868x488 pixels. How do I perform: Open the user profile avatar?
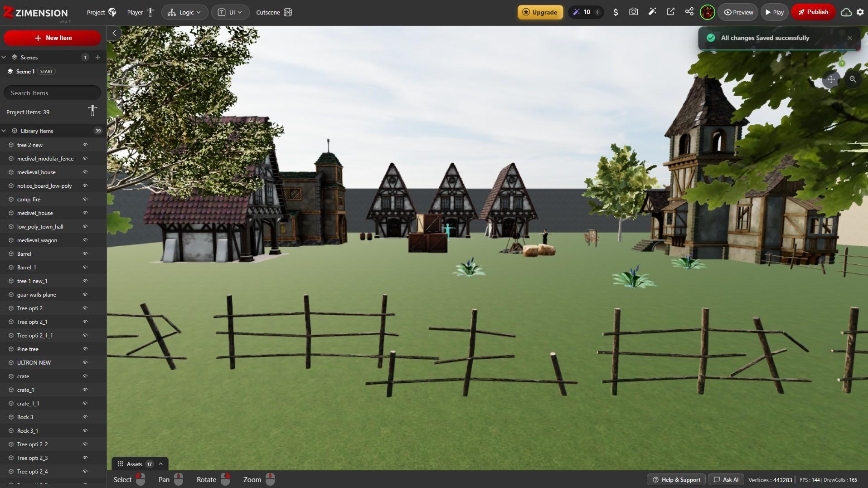click(x=708, y=12)
